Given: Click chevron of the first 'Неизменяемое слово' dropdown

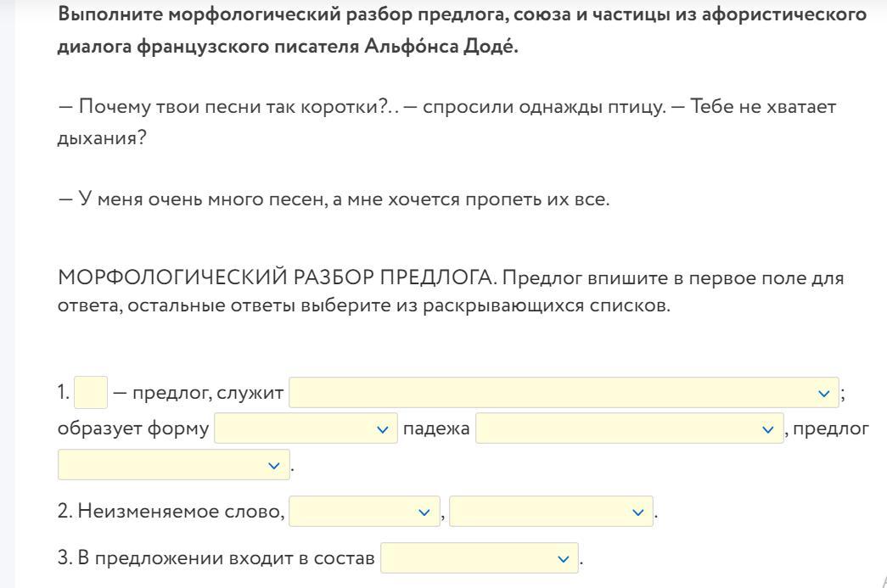Looking at the screenshot, I should click(424, 512).
